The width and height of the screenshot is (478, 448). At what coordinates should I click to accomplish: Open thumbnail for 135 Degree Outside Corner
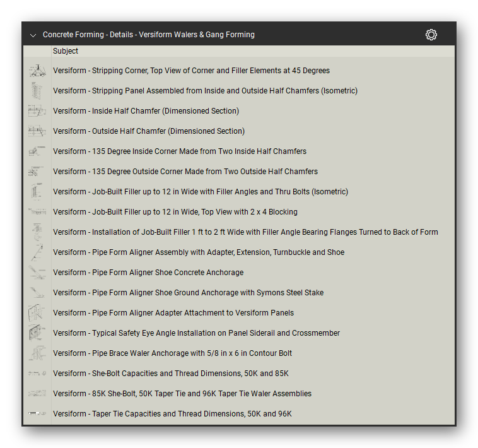coord(37,171)
